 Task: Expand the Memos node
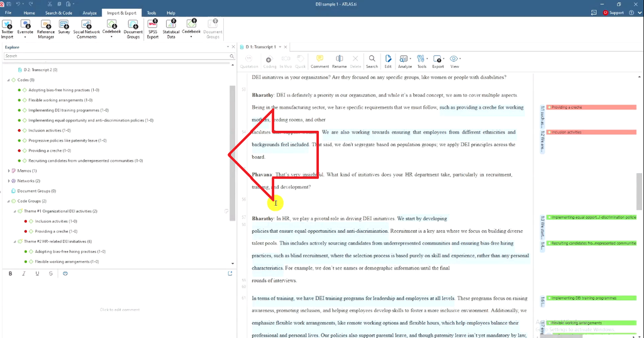[9, 171]
